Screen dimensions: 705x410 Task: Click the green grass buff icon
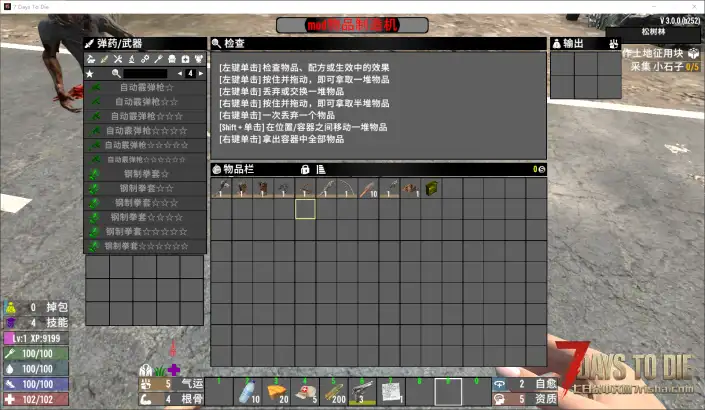coord(160,371)
